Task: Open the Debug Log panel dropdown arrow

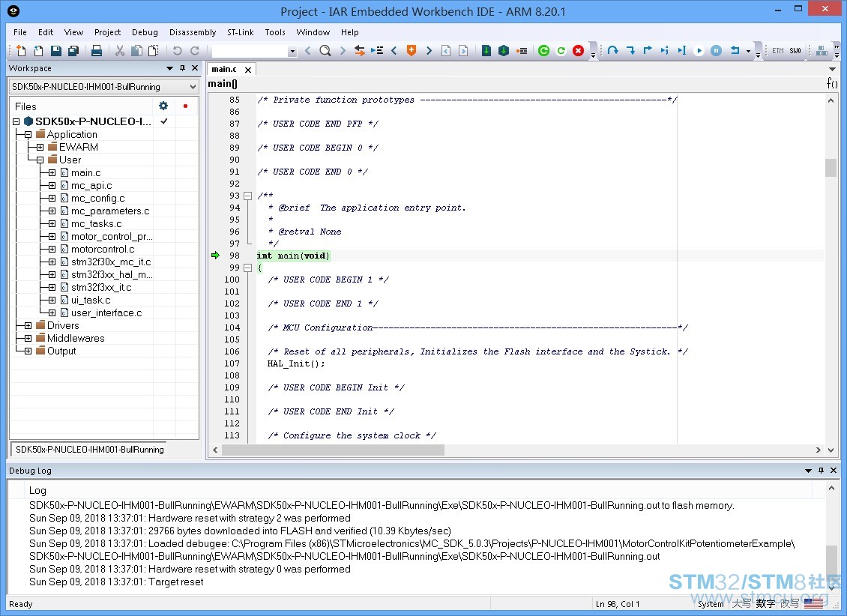Action: 808,470
